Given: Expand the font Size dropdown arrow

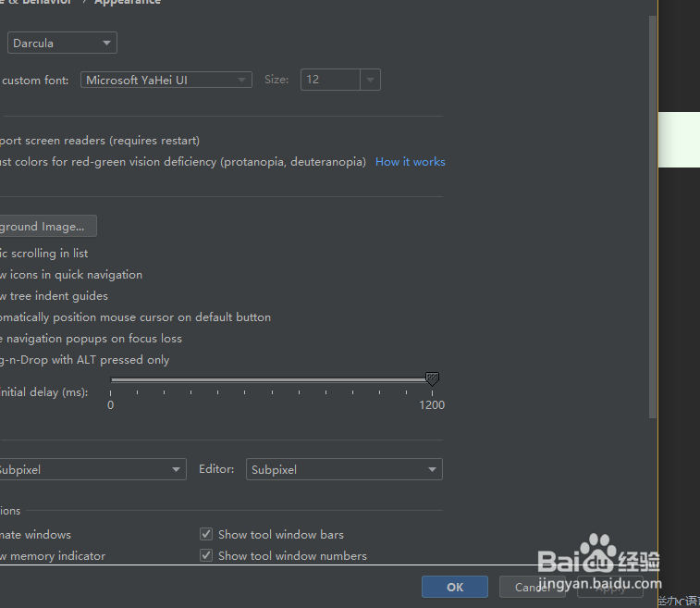Looking at the screenshot, I should tap(370, 80).
